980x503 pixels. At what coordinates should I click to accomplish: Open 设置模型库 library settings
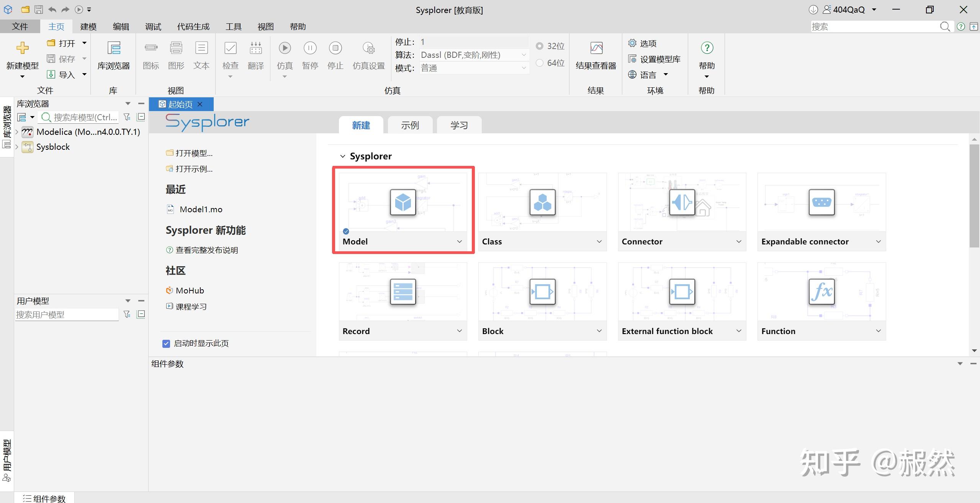coord(654,59)
